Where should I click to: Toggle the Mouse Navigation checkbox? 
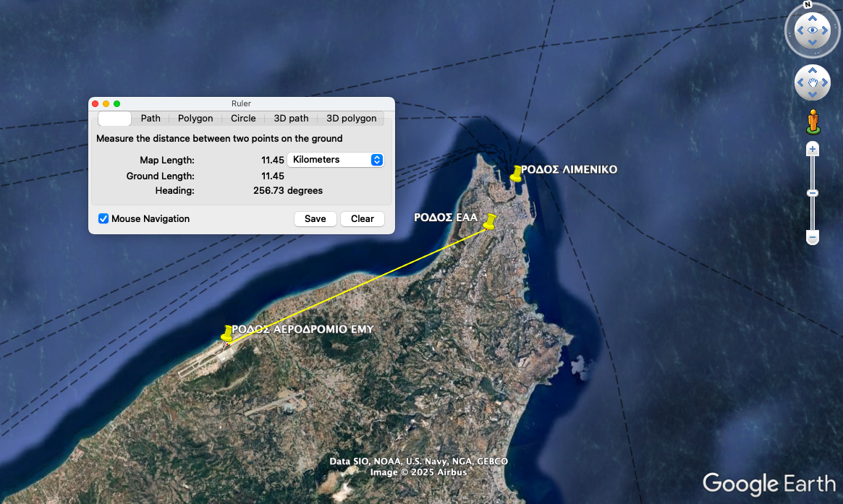click(x=103, y=218)
